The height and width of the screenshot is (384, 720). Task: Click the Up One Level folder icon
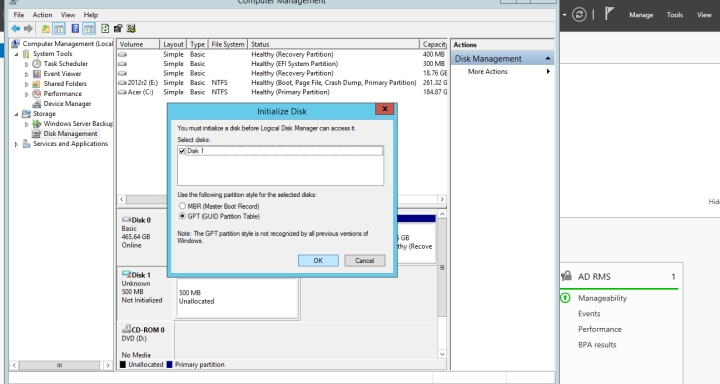coord(45,29)
